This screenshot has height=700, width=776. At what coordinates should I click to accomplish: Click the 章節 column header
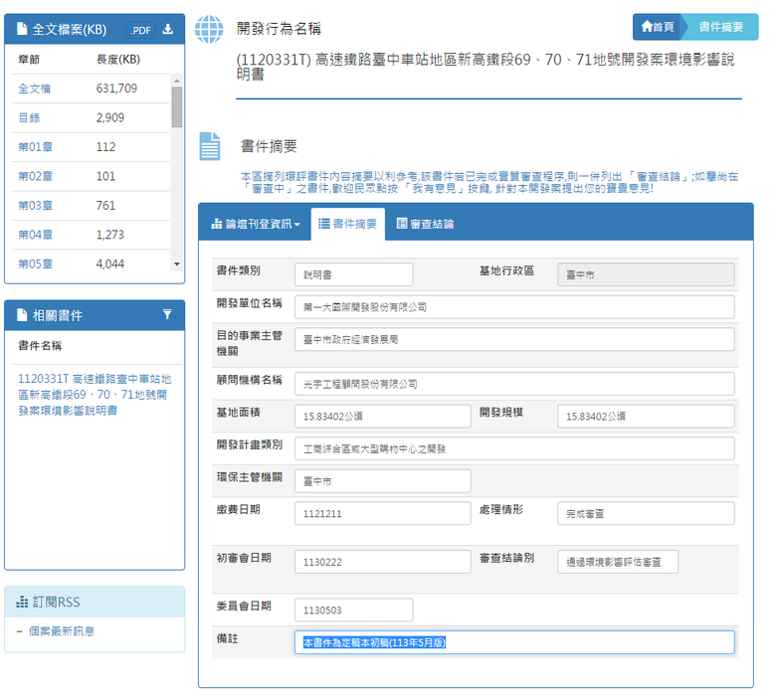(x=29, y=60)
